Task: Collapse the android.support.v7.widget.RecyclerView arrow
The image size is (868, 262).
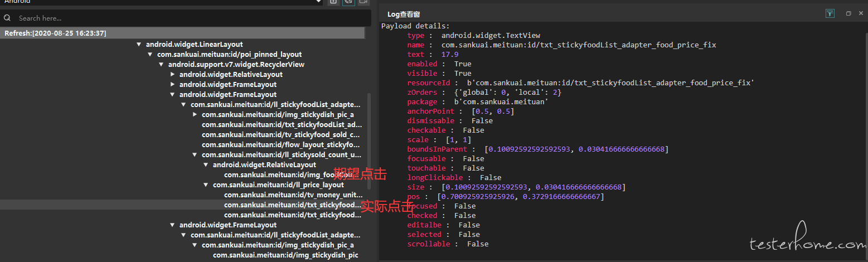Action: click(x=161, y=64)
